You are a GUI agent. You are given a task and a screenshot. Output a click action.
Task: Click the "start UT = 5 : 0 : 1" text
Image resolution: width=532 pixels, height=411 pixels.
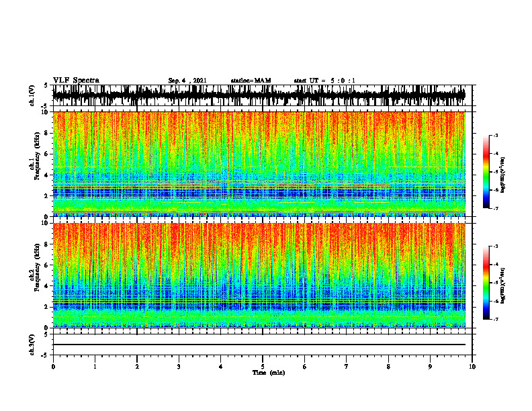coord(324,81)
